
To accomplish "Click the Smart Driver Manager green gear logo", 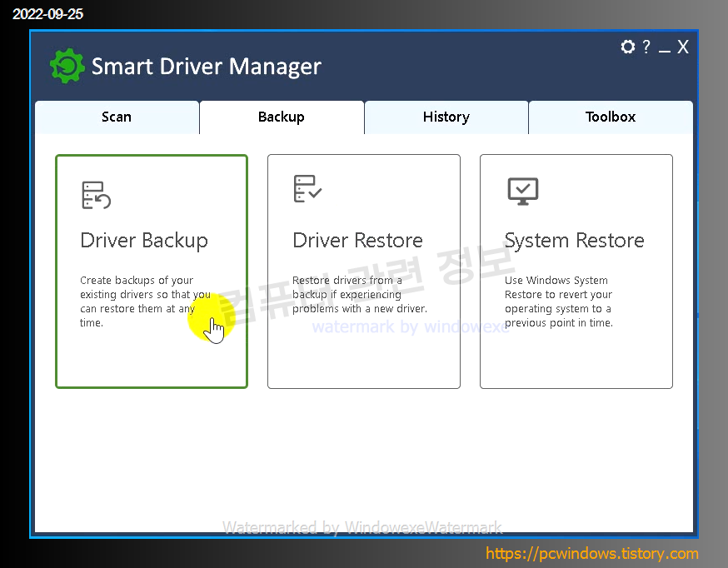I will 67,66.
